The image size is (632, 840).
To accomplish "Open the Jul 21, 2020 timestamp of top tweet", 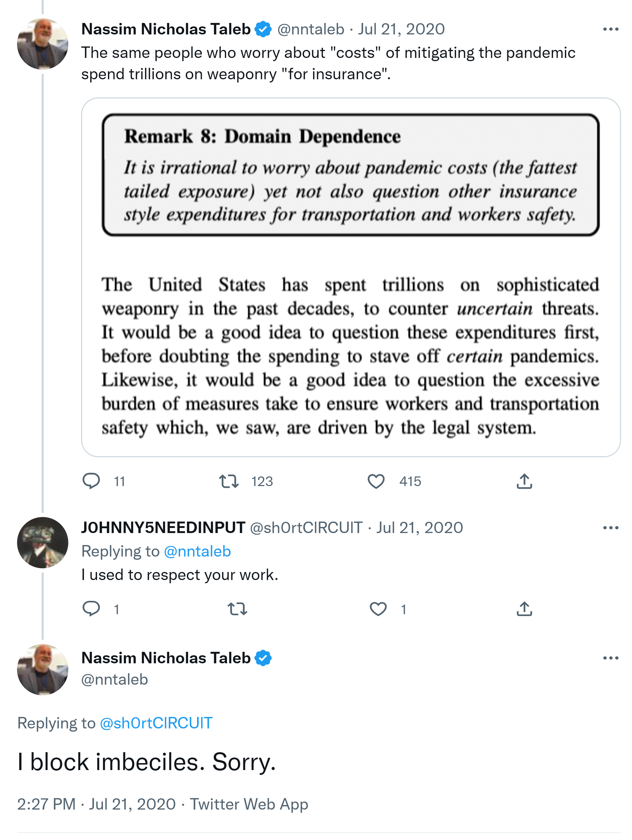I will [401, 29].
